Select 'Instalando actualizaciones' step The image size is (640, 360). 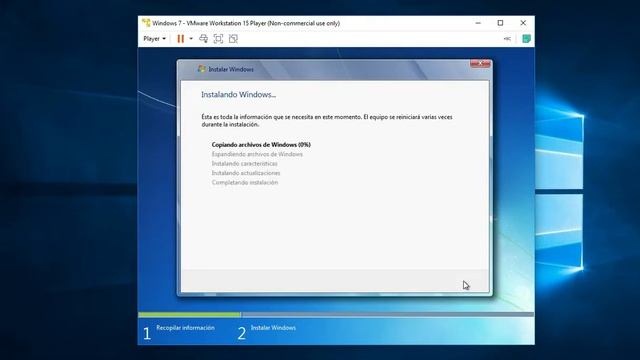(246, 173)
